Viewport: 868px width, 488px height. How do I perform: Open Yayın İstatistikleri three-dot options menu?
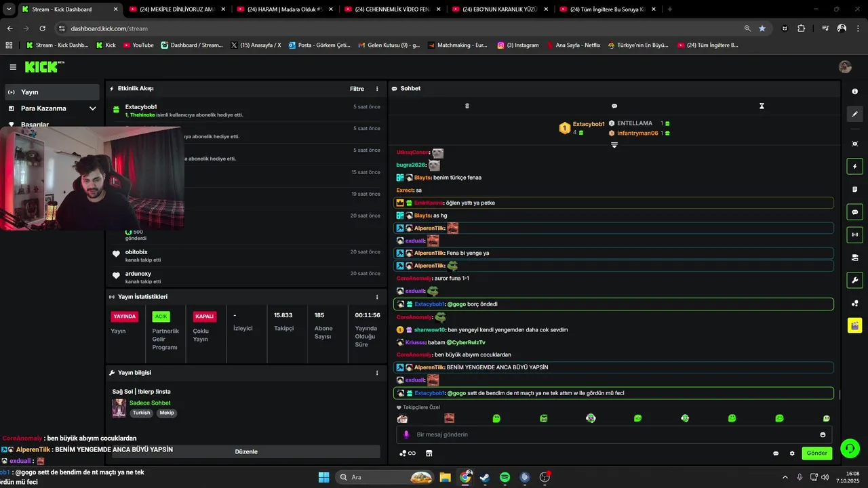[x=377, y=297]
